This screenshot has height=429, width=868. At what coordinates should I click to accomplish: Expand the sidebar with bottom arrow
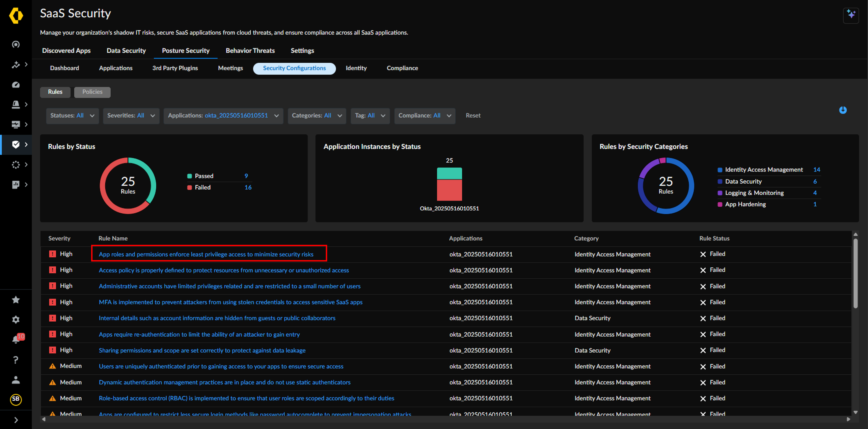(16, 420)
